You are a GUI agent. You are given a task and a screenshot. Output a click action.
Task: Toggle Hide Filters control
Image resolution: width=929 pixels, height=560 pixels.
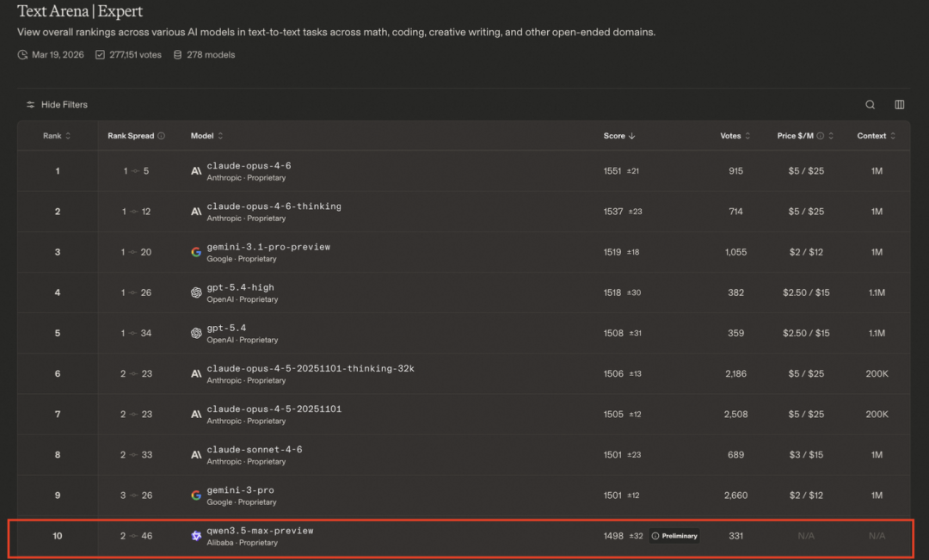click(57, 105)
